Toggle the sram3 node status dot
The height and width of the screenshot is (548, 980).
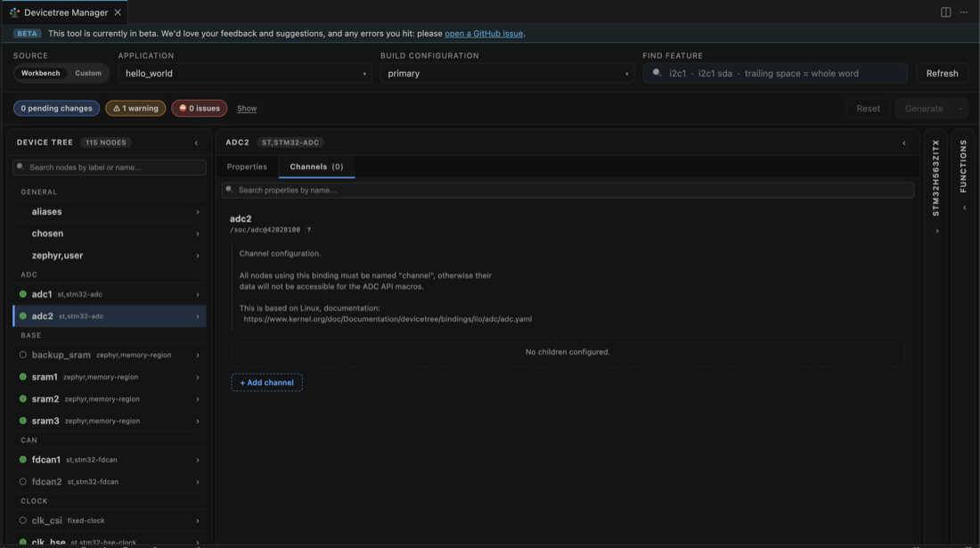[23, 421]
